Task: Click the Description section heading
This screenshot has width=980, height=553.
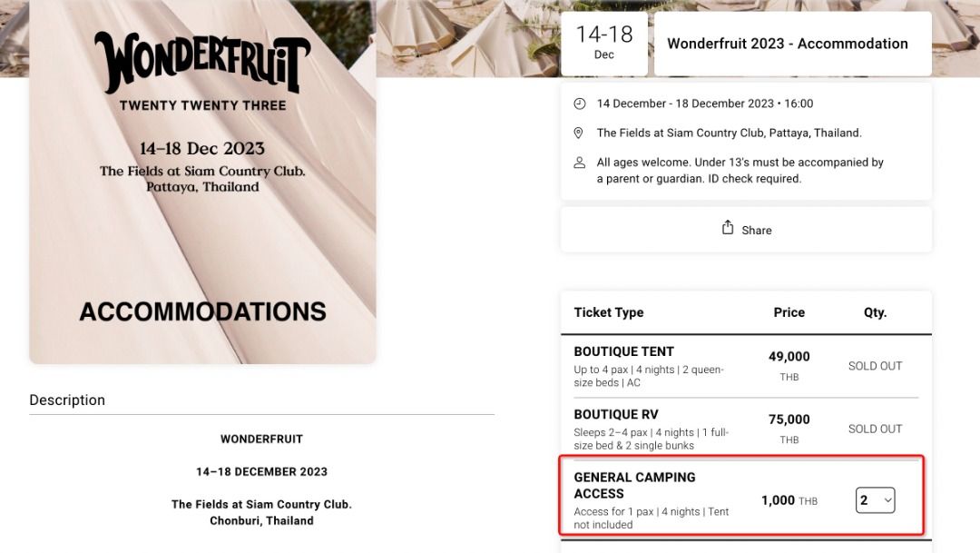Action: [67, 400]
